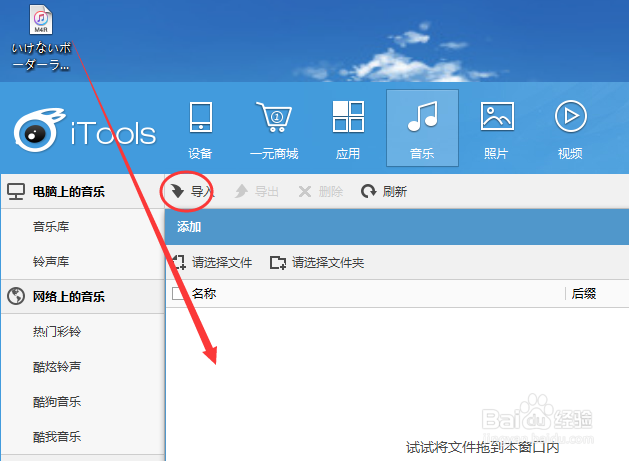
Task: Open the 照片 (Photos) section
Action: (x=497, y=130)
